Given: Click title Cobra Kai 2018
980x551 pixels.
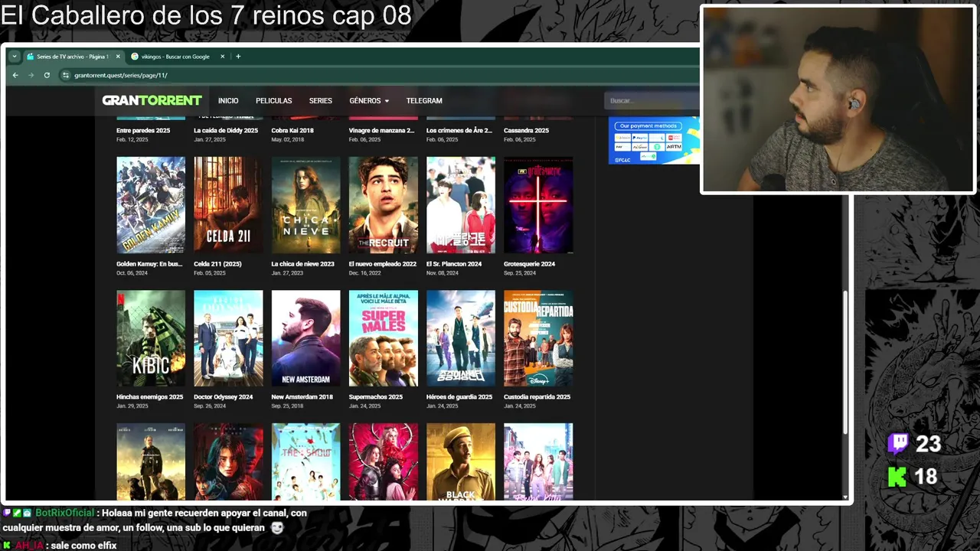Looking at the screenshot, I should coord(292,131).
